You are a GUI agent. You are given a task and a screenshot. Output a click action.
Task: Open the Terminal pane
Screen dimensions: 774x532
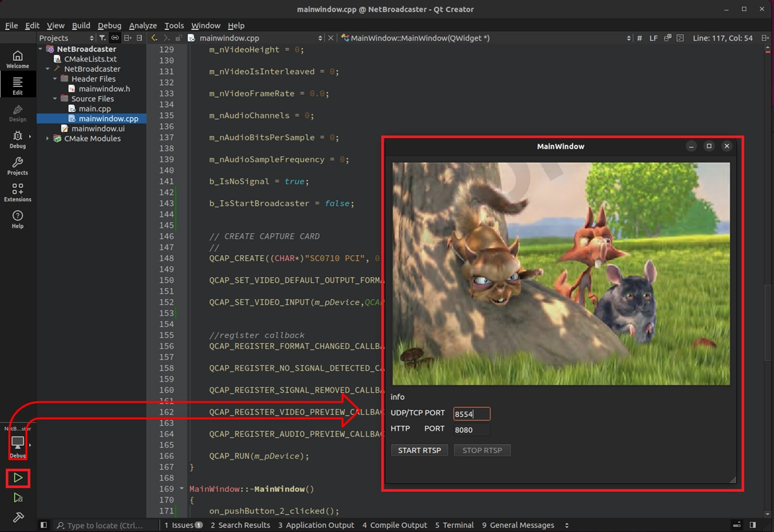coord(454,525)
